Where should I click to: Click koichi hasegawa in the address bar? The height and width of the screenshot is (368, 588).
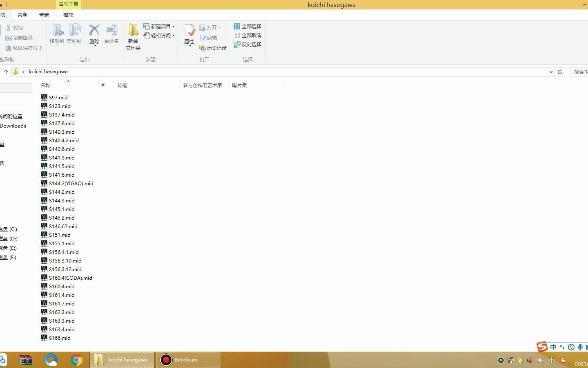click(x=48, y=72)
